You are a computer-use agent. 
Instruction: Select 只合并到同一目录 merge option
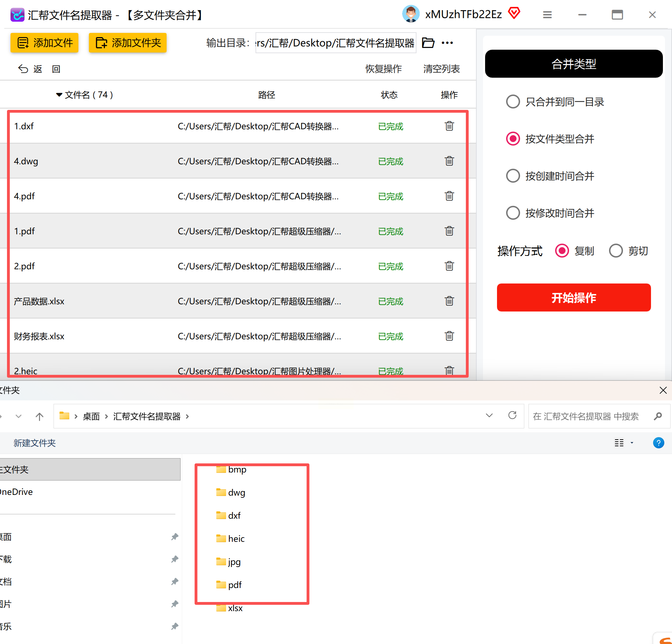513,102
